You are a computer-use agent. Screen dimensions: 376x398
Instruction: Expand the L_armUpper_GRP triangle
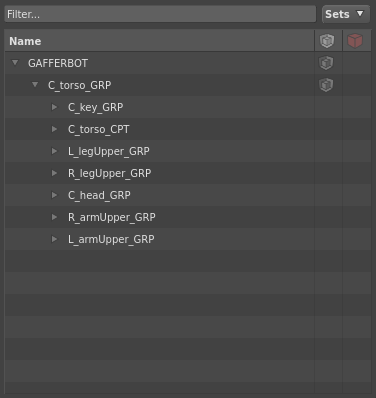point(54,239)
